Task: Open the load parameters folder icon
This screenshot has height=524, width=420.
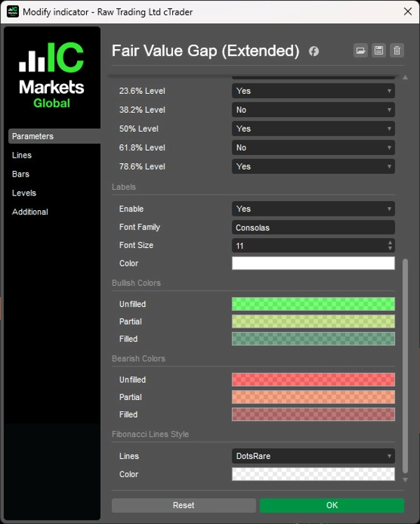Action: point(360,50)
